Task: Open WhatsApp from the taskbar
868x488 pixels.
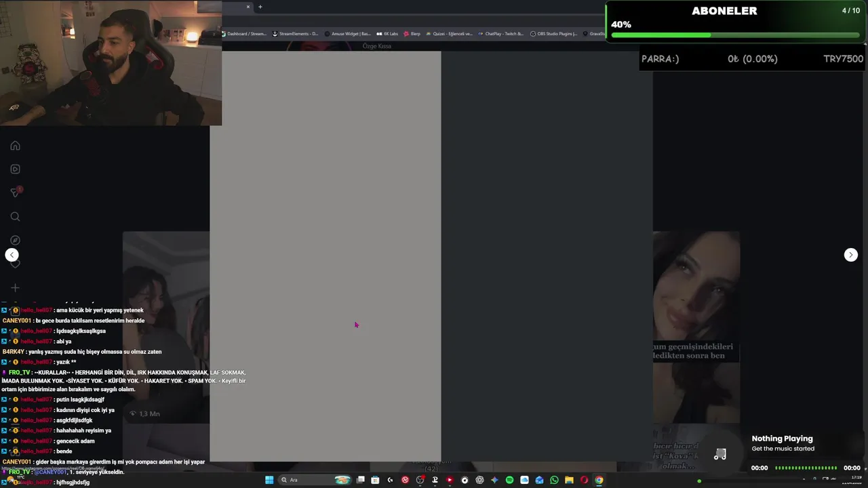Action: tap(554, 480)
